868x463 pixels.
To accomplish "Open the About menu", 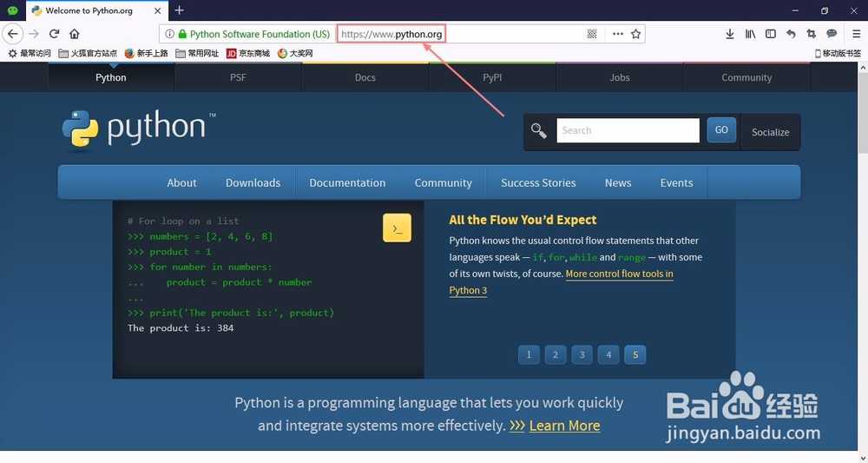I will tap(181, 182).
